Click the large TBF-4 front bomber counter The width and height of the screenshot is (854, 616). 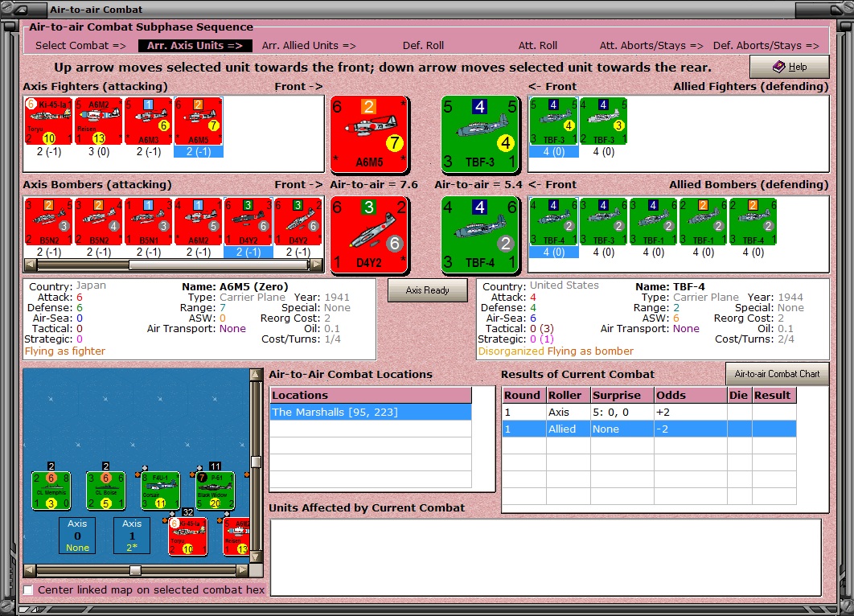point(479,235)
